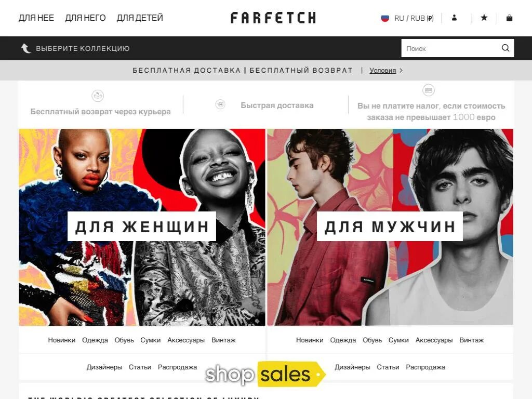Expand the Условия link chevron
Screen dimensions: 532x399
coord(401,70)
